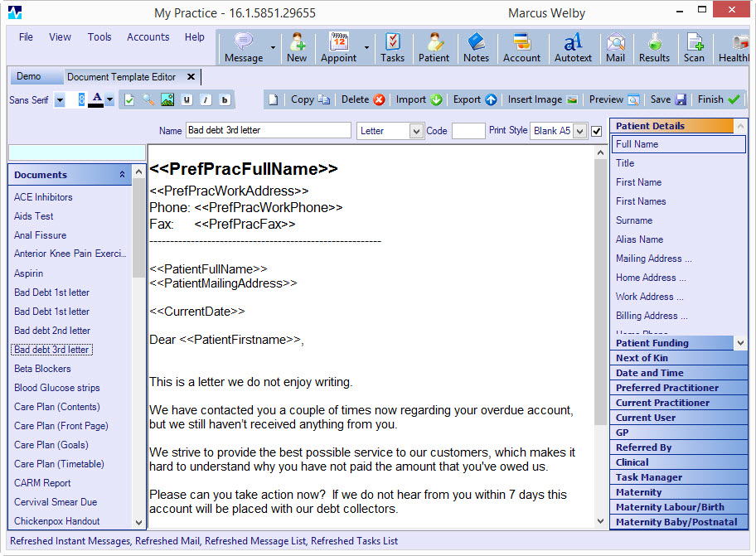Click in the template Name field
This screenshot has width=756, height=556.
pyautogui.click(x=268, y=130)
